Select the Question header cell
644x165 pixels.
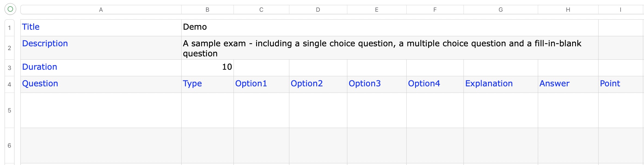[101, 84]
